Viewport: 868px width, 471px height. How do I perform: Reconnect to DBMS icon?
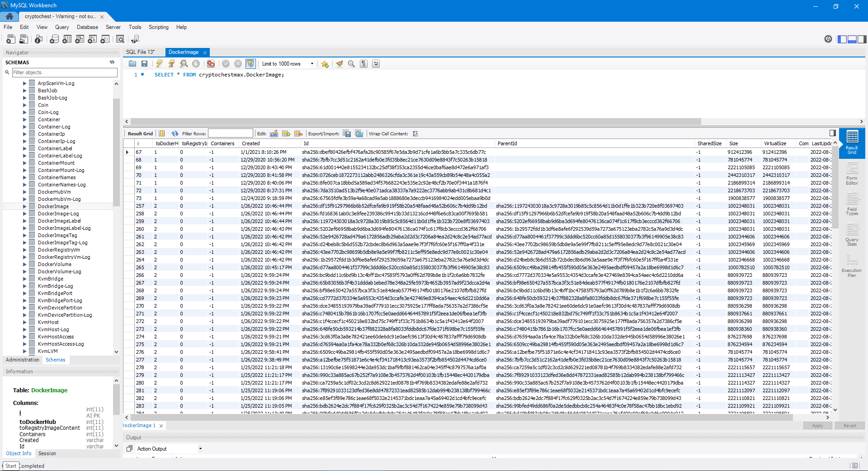135,39
